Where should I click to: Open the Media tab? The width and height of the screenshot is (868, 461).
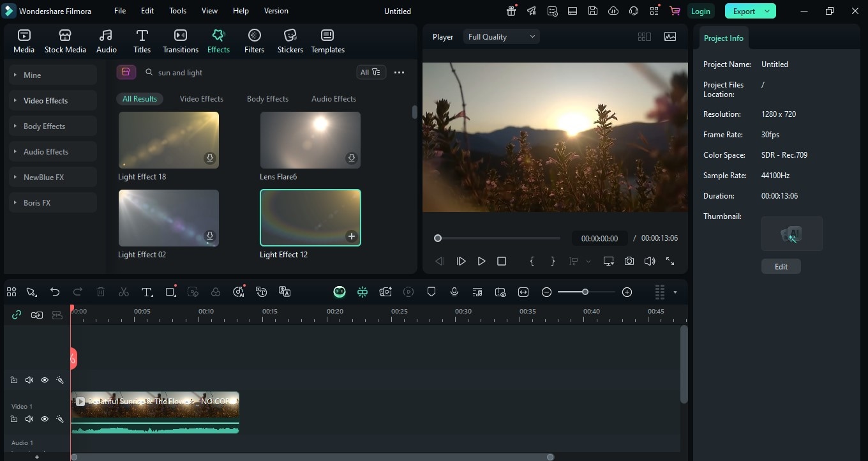(x=24, y=42)
